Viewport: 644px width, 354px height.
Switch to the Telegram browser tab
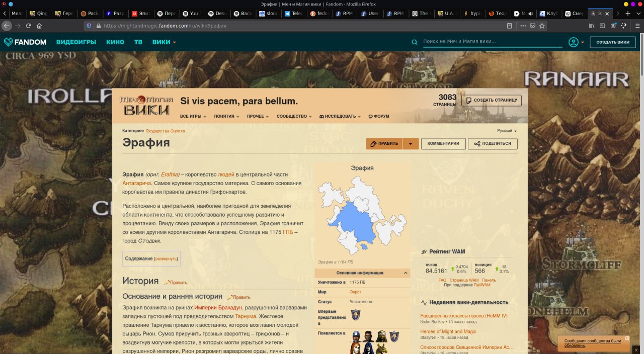pos(294,14)
